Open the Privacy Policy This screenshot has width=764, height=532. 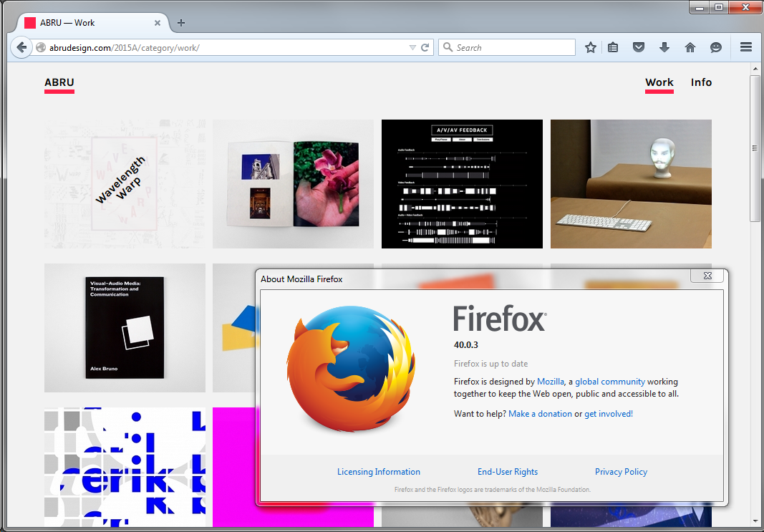(621, 471)
